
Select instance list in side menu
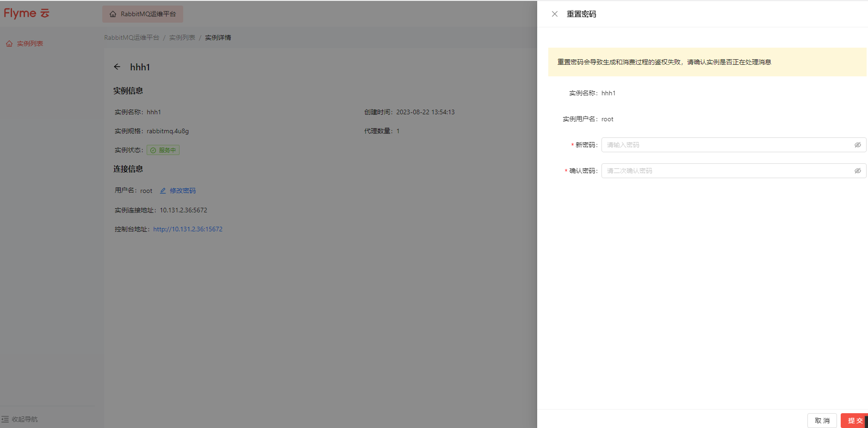click(x=30, y=43)
